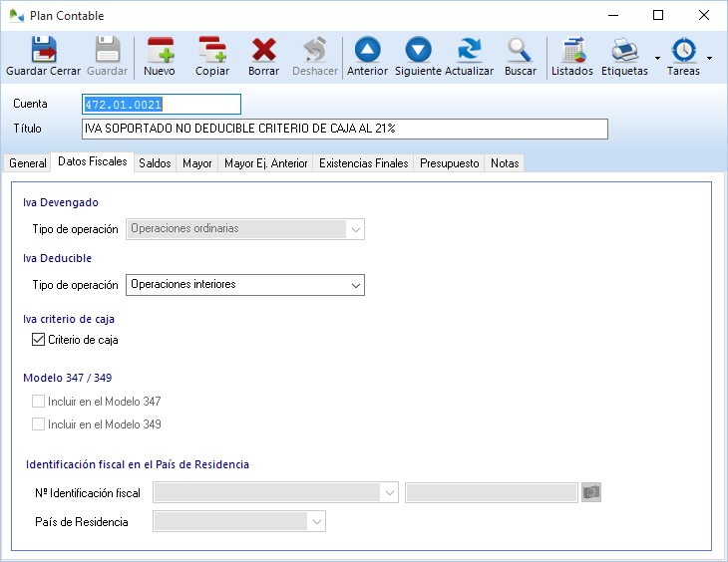The width and height of the screenshot is (728, 562).
Task: Switch to the Saldos tab
Action: pyautogui.click(x=155, y=163)
